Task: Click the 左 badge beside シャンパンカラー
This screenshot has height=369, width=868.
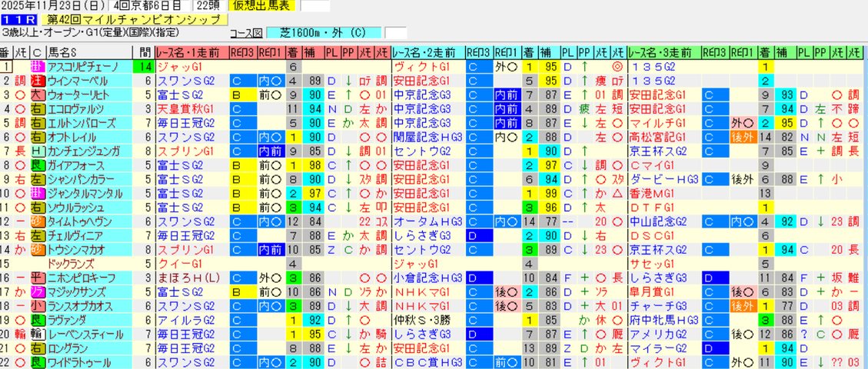Action: (x=38, y=179)
